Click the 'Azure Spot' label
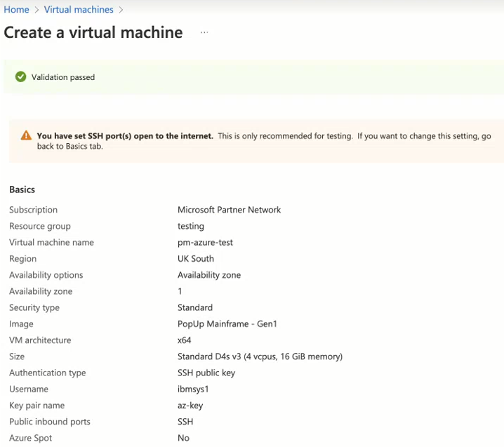 (31, 438)
